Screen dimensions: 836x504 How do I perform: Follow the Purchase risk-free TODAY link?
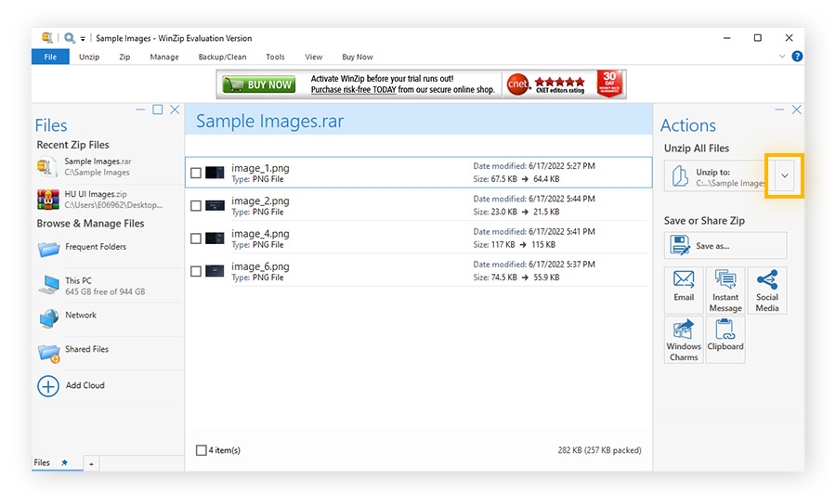tap(354, 89)
